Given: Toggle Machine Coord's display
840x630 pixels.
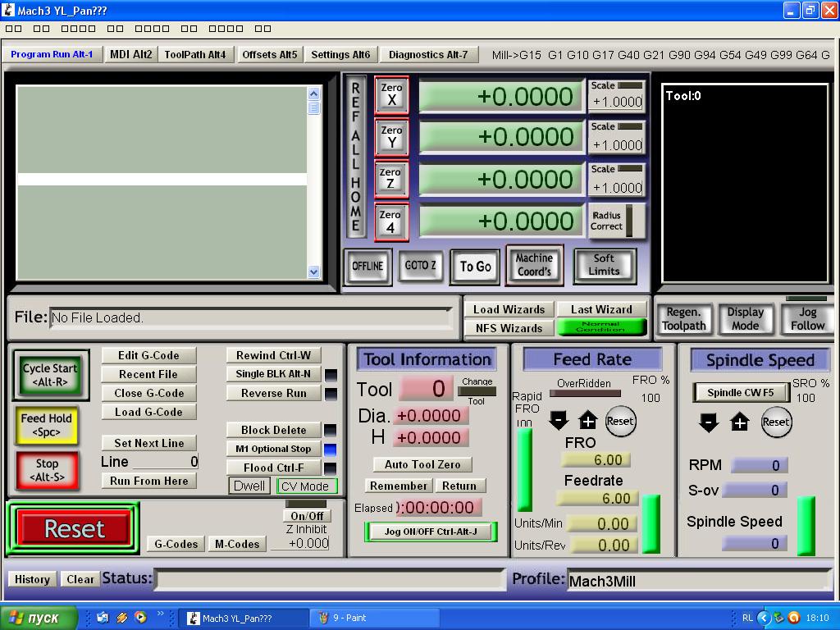Looking at the screenshot, I should [x=534, y=265].
